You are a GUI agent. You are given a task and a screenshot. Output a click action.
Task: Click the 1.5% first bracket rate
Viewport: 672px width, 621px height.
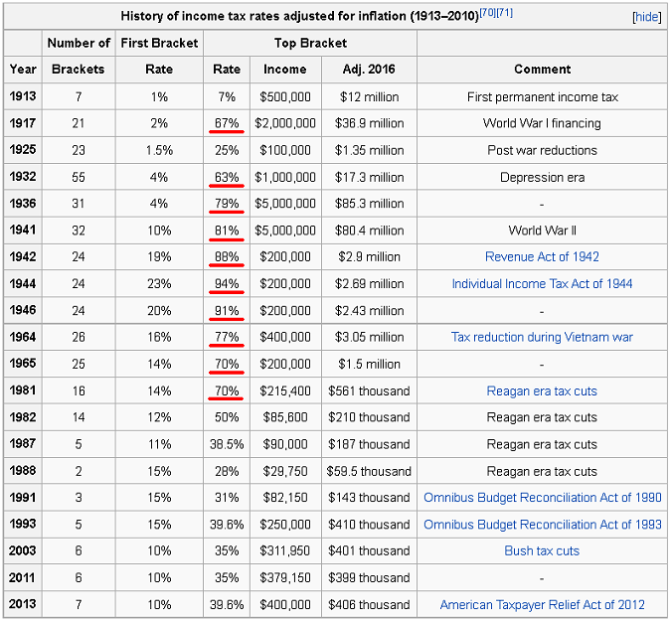tap(159, 150)
